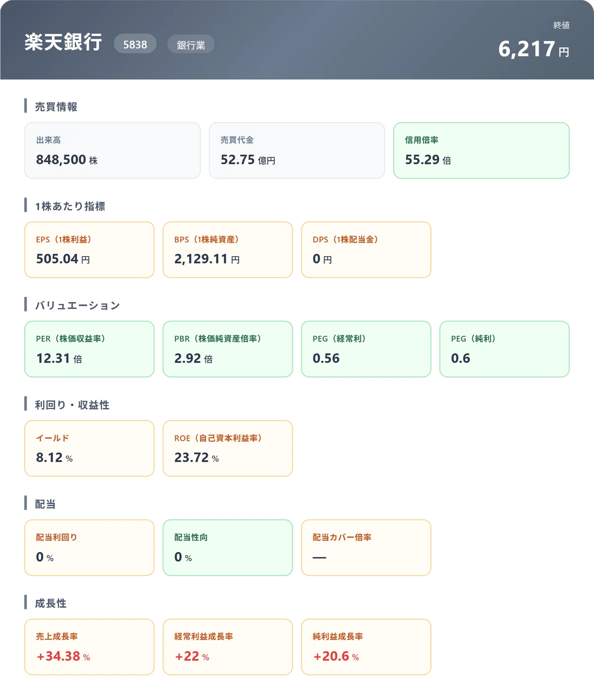Screen dimensions: 594x700
Task: Click the value 8.12 %
Action: (x=54, y=458)
